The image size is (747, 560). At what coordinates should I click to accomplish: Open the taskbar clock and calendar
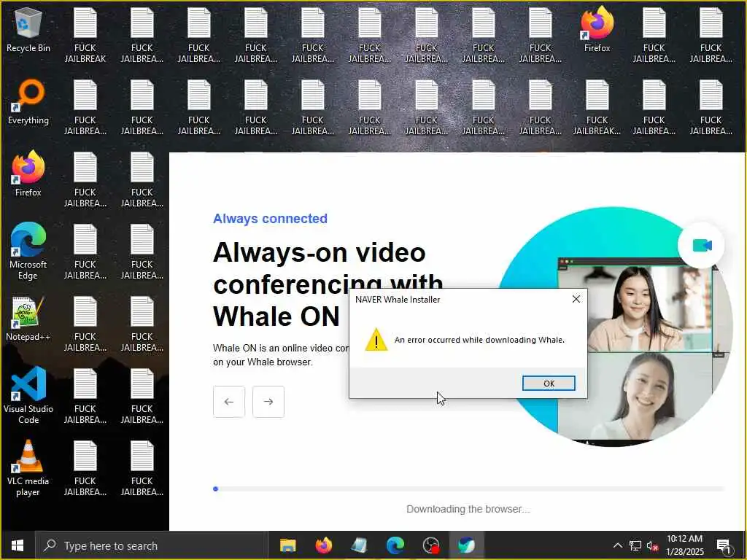pos(684,545)
